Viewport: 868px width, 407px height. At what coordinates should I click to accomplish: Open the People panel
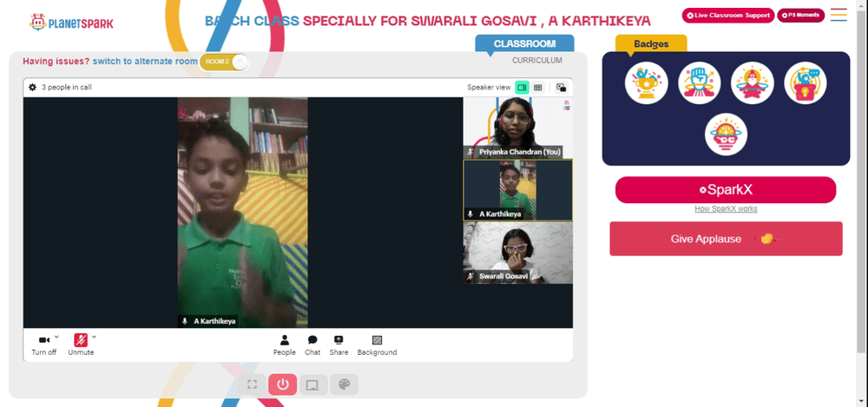coord(284,345)
